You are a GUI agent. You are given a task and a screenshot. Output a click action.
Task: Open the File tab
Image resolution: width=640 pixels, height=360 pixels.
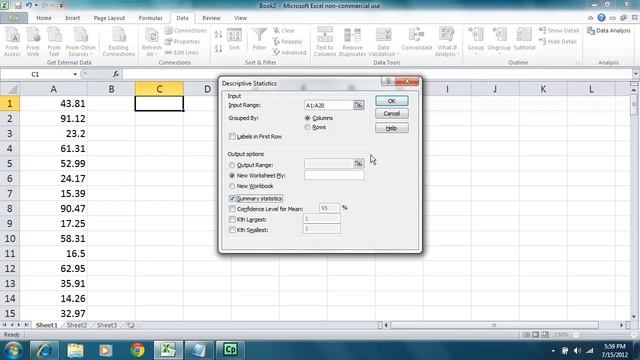click(x=14, y=18)
